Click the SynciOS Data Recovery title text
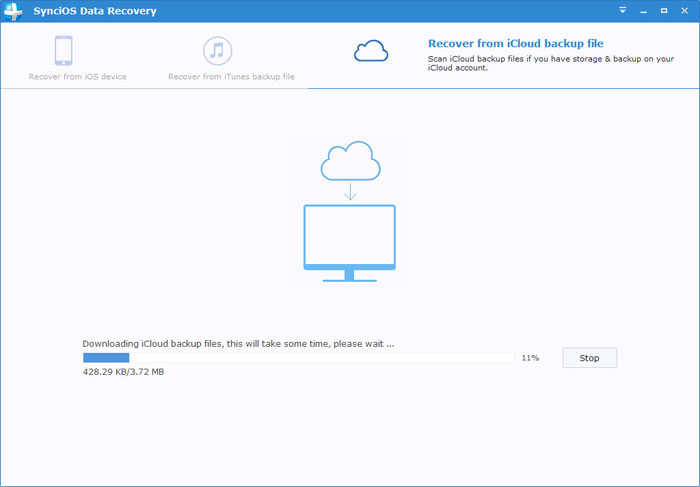The image size is (700, 487). (x=95, y=11)
